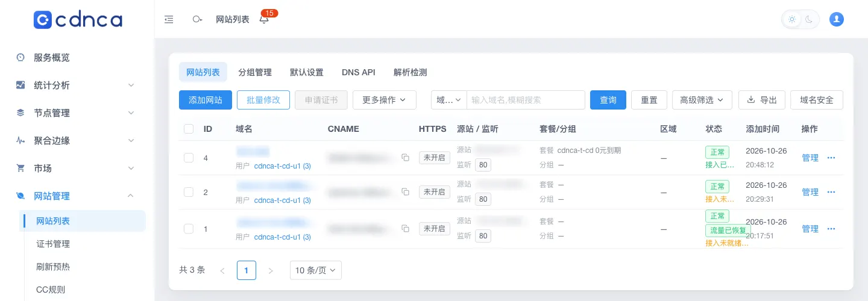Select page 1 in pagination

point(247,270)
